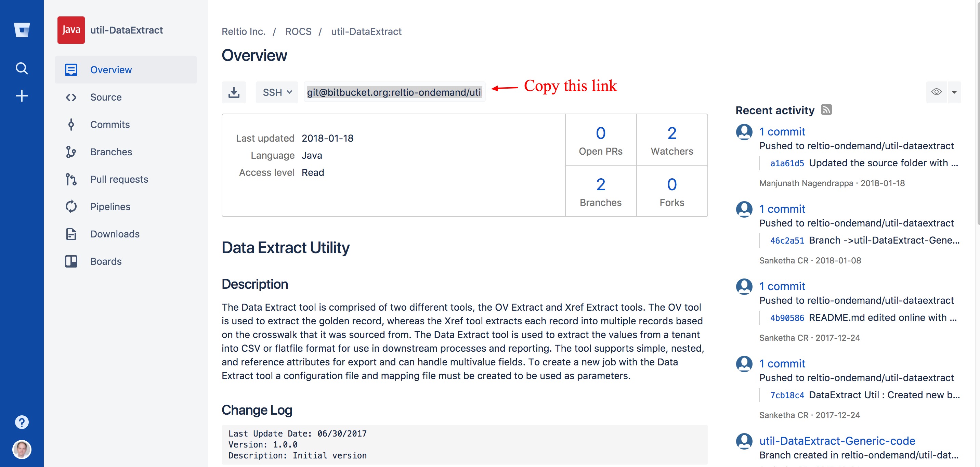The width and height of the screenshot is (980, 467).
Task: Open the SSH protocol dropdown
Action: [277, 92]
